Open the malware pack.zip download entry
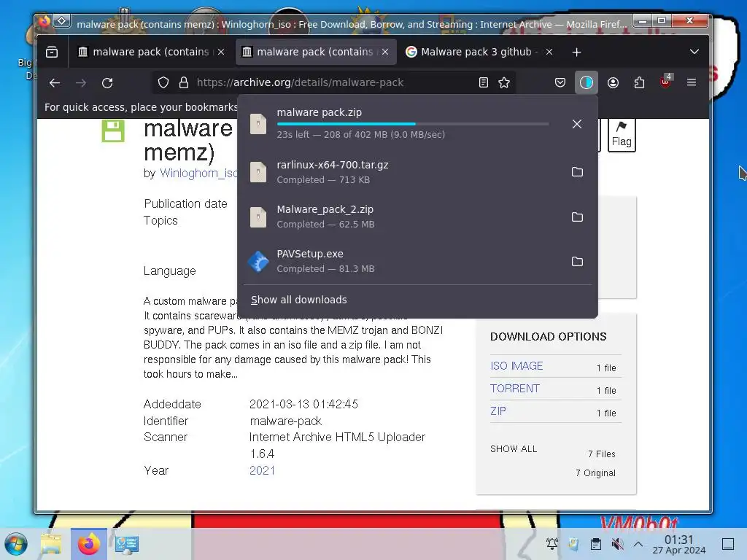 coord(403,124)
